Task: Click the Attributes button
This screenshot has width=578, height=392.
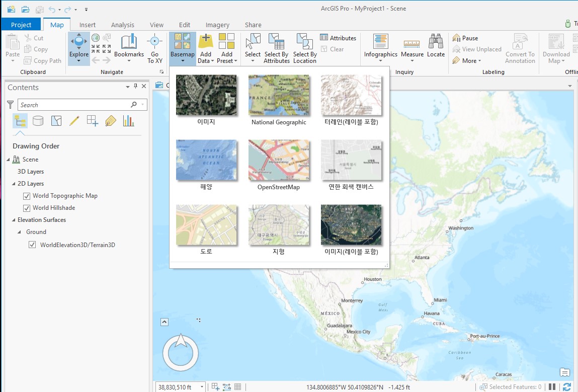Action: pyautogui.click(x=338, y=38)
